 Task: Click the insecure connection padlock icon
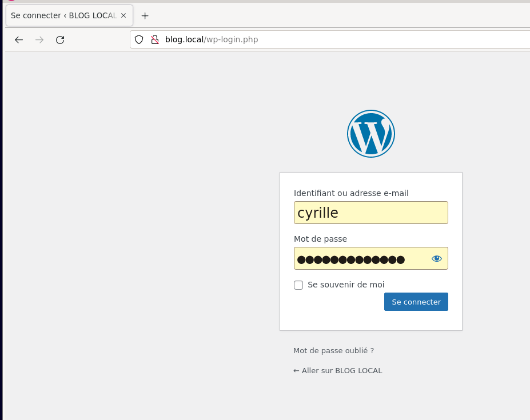(x=154, y=40)
